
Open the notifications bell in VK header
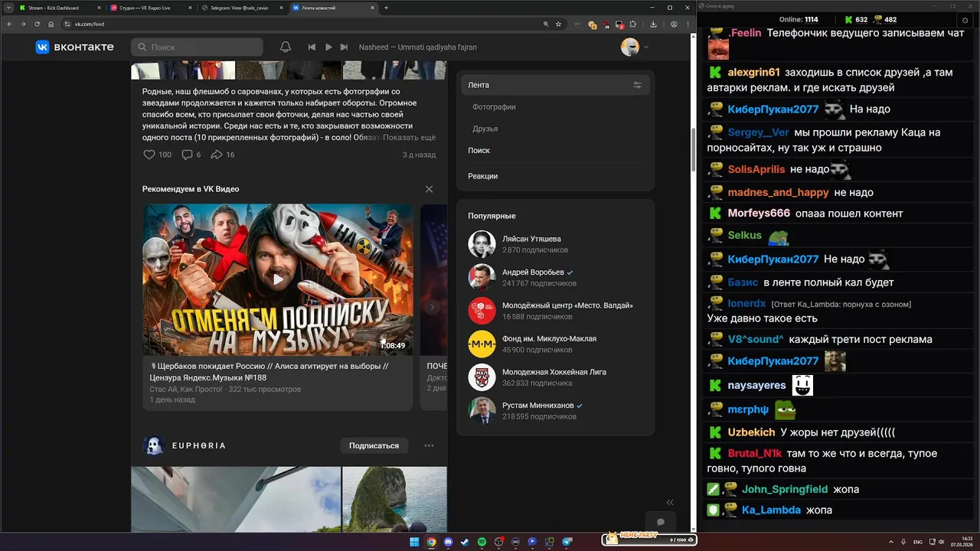pos(286,47)
